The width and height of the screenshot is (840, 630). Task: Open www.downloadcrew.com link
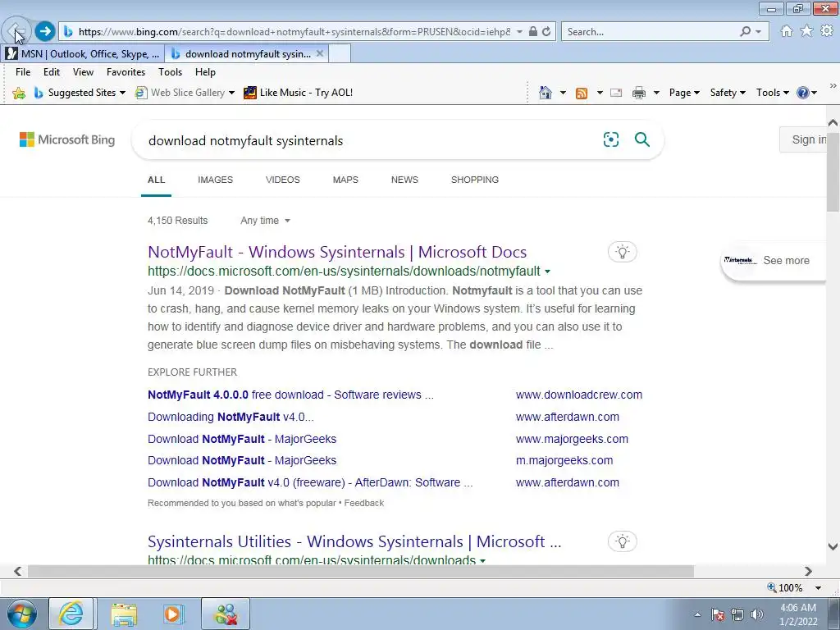tap(578, 395)
